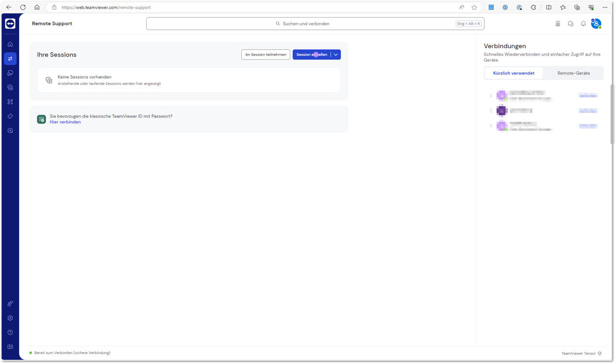Viewport: 615px width, 364px height.
Task: Follow the Hier verbinden link
Action: coord(65,122)
